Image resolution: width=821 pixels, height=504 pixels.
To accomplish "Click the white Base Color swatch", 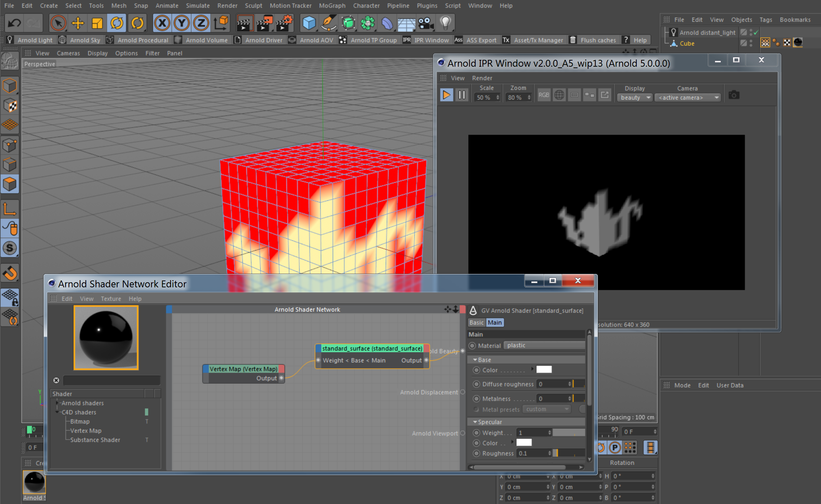I will click(544, 370).
